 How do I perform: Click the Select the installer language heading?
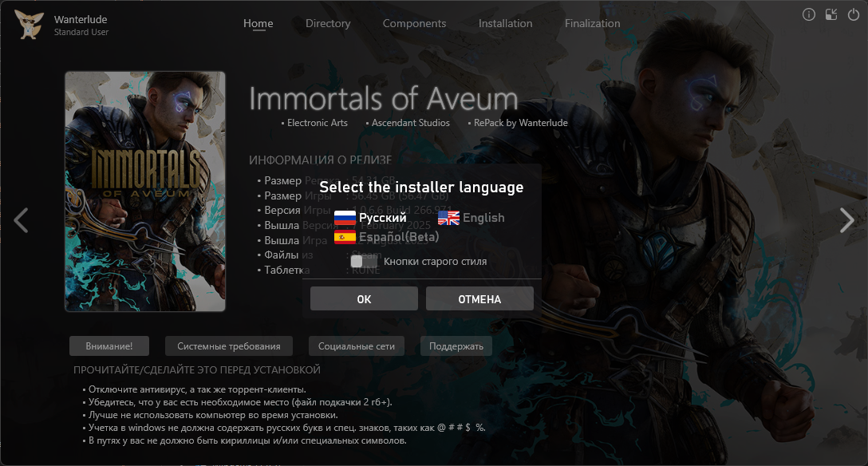point(421,187)
